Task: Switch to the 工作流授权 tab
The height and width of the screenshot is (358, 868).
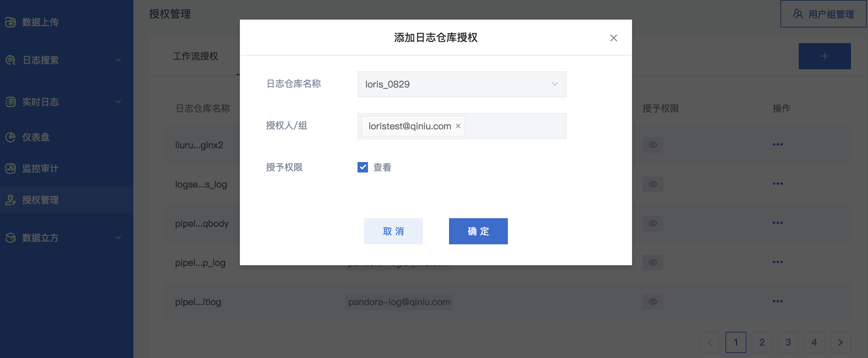Action: [195, 56]
